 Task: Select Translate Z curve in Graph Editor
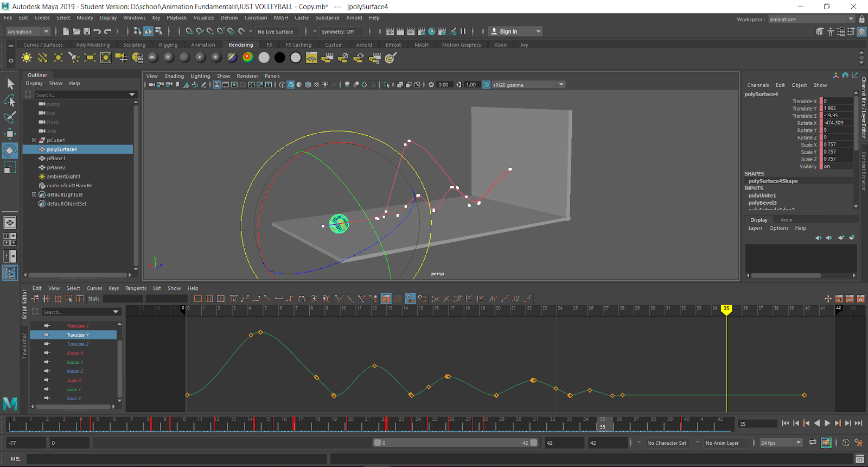pos(78,344)
